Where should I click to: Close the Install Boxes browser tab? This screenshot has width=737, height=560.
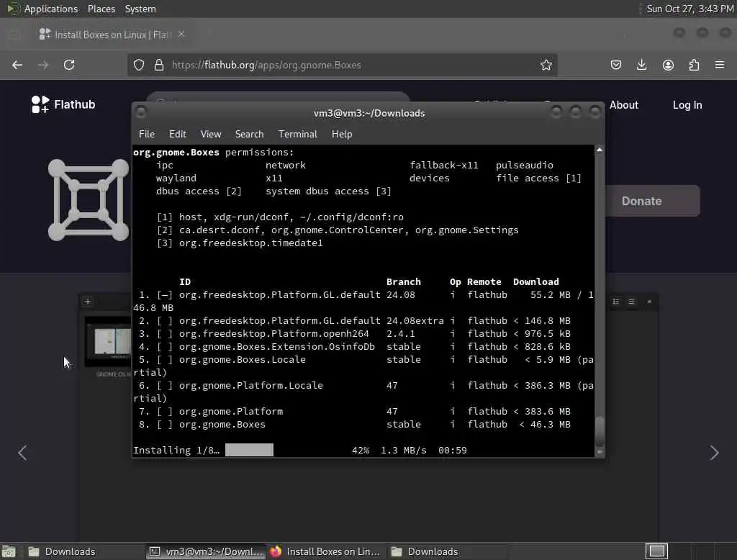click(181, 34)
